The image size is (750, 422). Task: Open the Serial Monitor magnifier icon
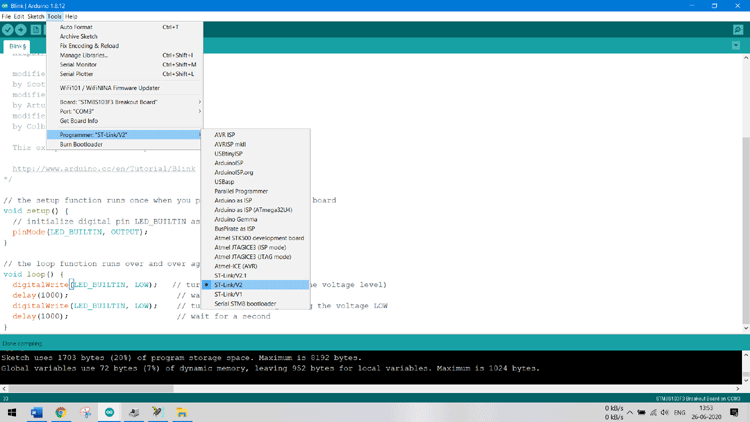pos(738,30)
